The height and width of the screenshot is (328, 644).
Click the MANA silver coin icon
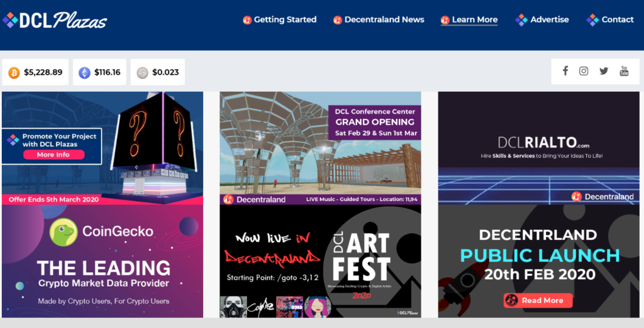click(x=142, y=73)
